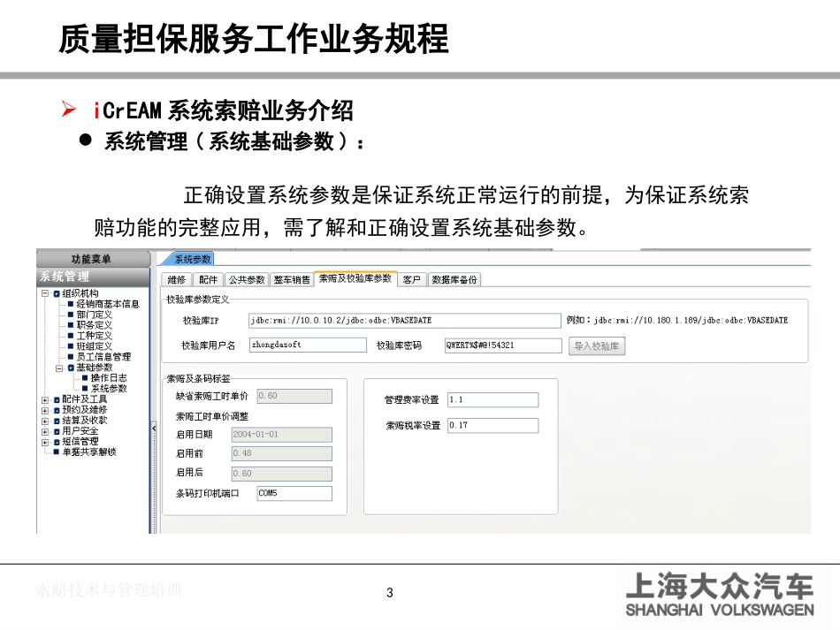Click the 基础参数 folder icon
Viewport: 840px width, 630px height.
coord(71,368)
